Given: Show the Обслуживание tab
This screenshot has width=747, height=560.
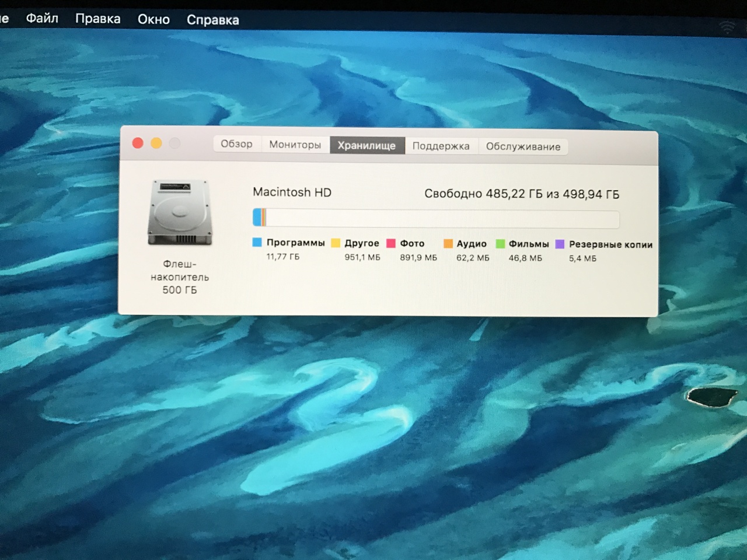Looking at the screenshot, I should pos(523,146).
